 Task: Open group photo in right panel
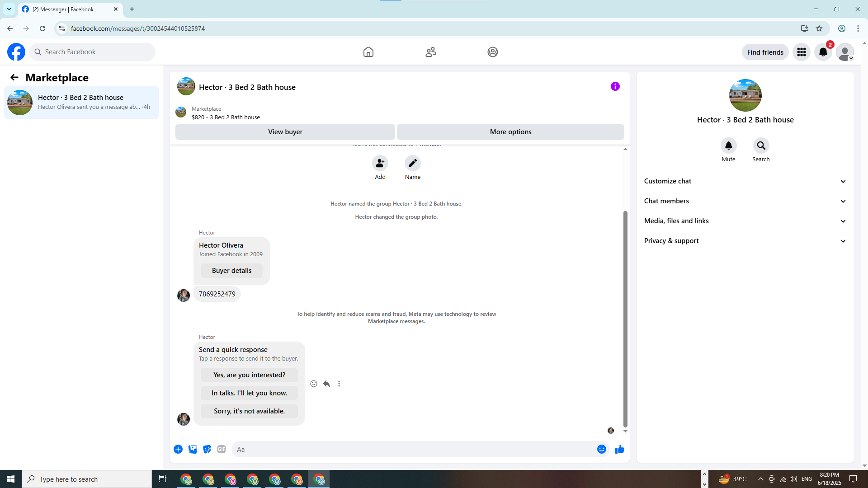745,95
